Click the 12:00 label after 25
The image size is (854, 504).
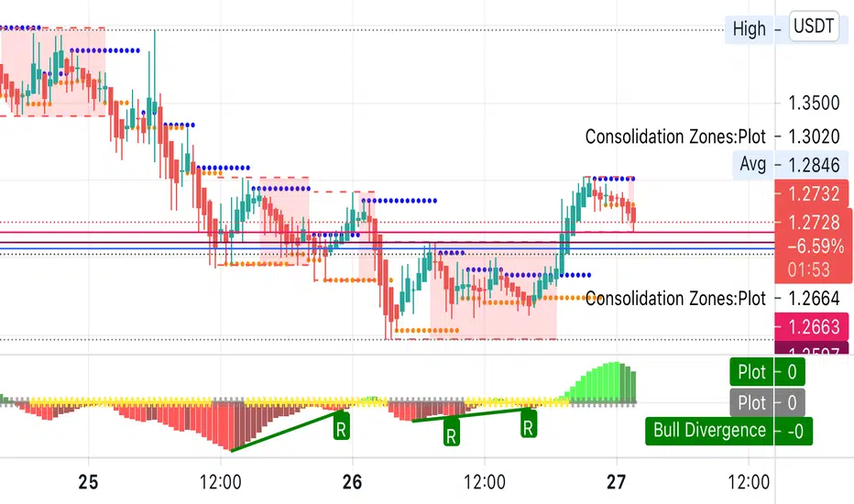221,482
